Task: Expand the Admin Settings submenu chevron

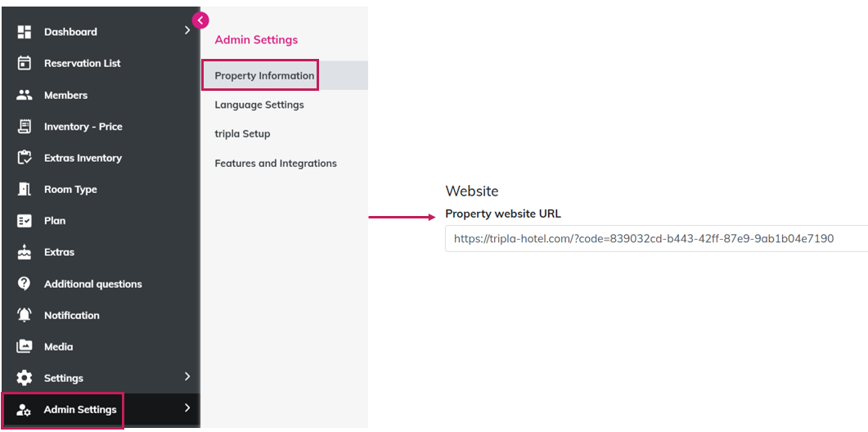Action: coord(187,408)
